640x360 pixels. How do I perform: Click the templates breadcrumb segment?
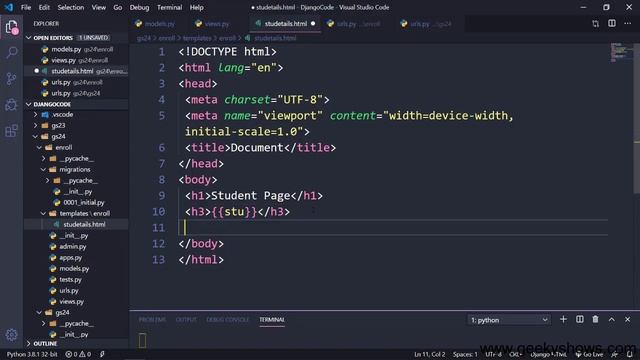(197, 38)
